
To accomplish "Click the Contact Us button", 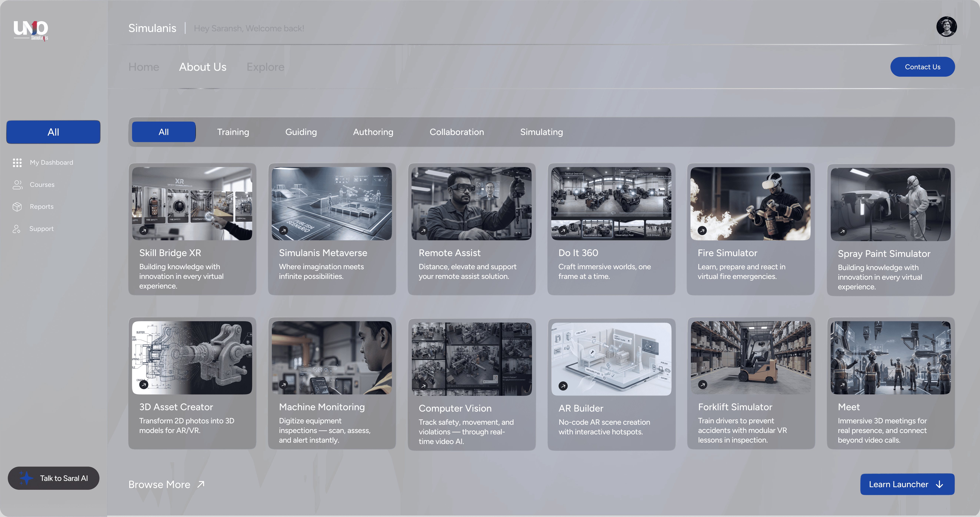I will (922, 67).
